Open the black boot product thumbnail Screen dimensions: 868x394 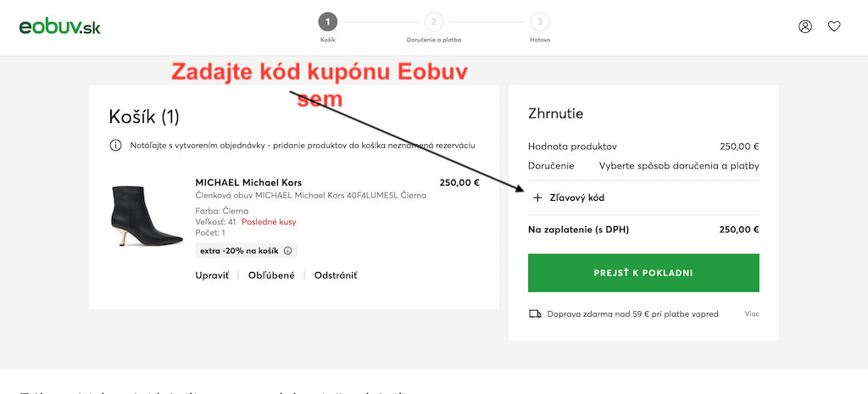(146, 217)
